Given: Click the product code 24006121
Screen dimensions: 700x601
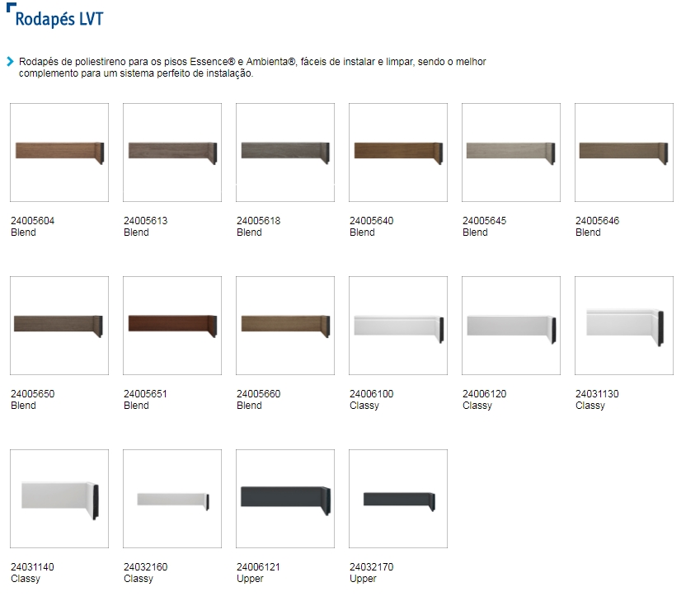Looking at the screenshot, I should point(259,567).
